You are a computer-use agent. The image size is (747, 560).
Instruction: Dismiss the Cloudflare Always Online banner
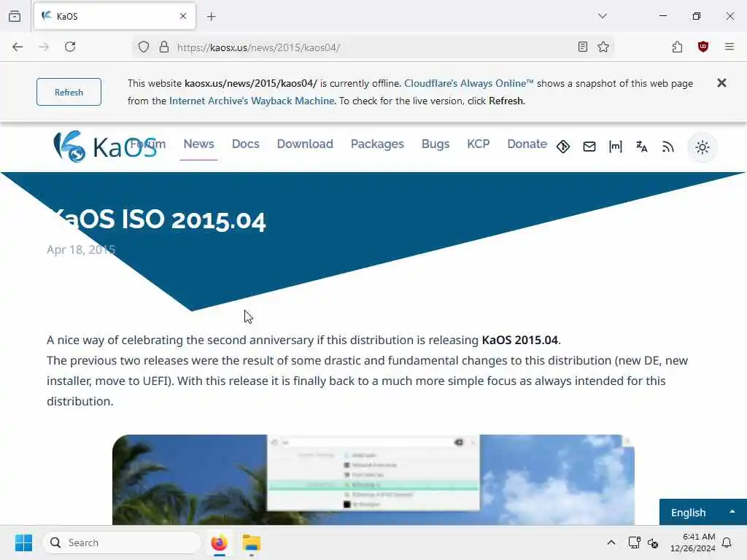[x=721, y=83]
